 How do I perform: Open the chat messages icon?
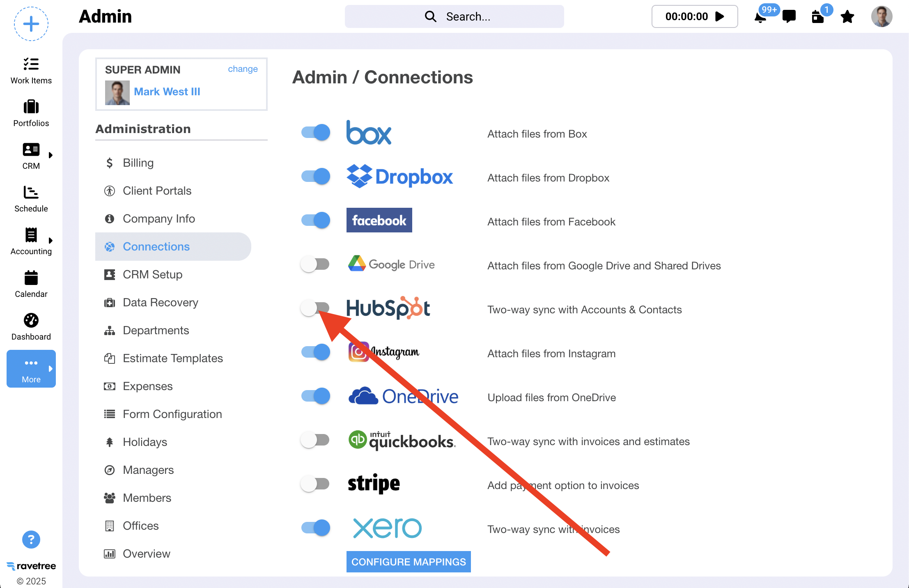(x=789, y=16)
